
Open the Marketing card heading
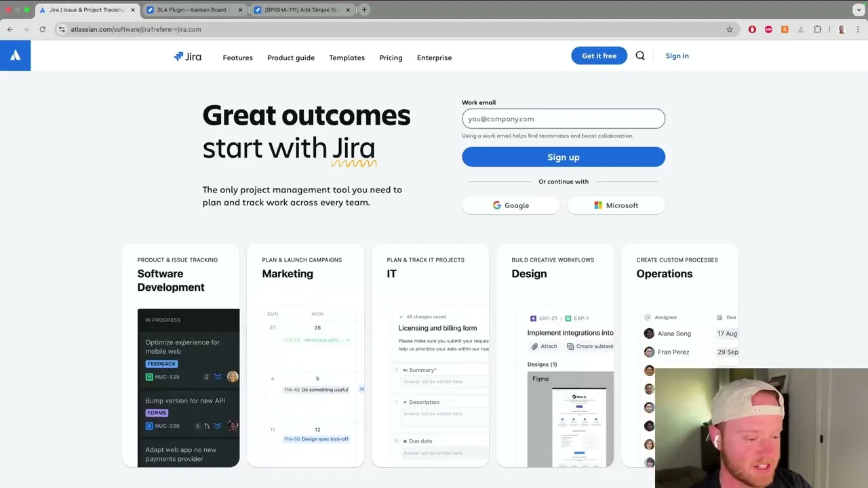(288, 274)
